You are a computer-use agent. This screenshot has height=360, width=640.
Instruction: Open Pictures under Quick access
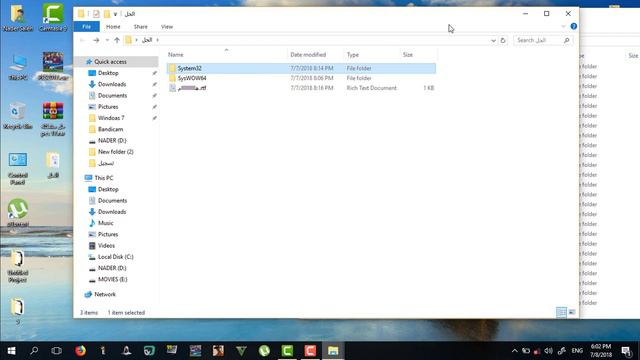coord(108,107)
